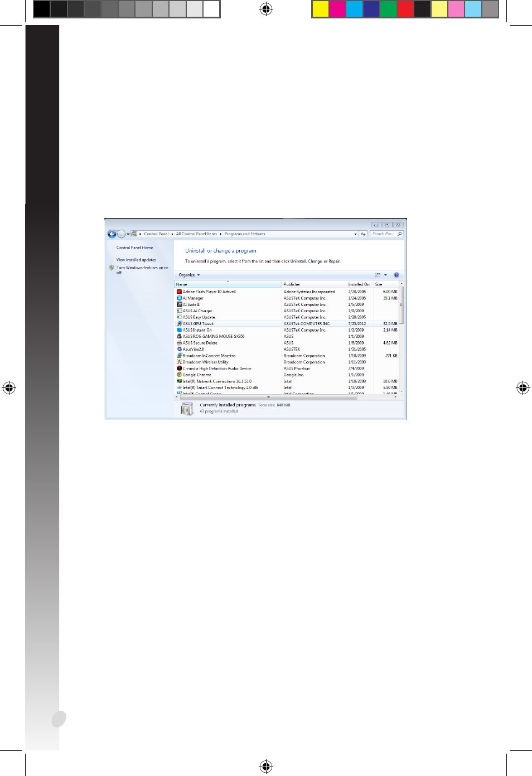This screenshot has width=532, height=776.
Task: Sort list by the Publisher column header
Action: coord(292,284)
